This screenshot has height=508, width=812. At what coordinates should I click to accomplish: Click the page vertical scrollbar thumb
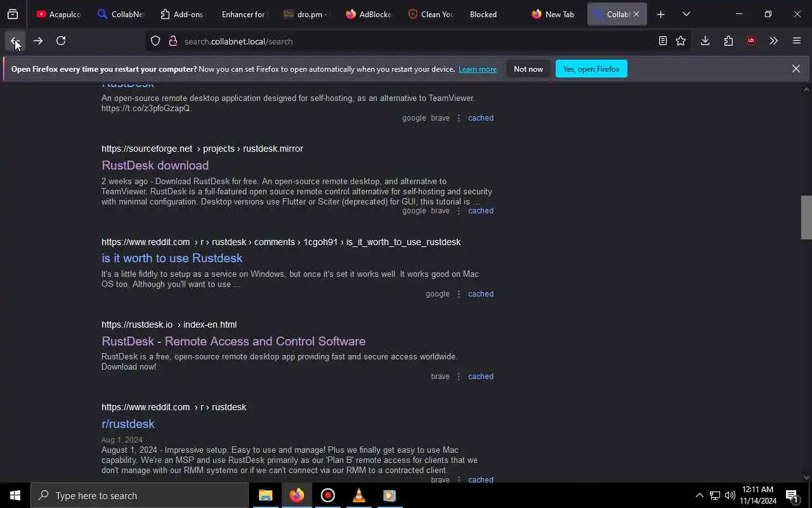click(x=806, y=217)
